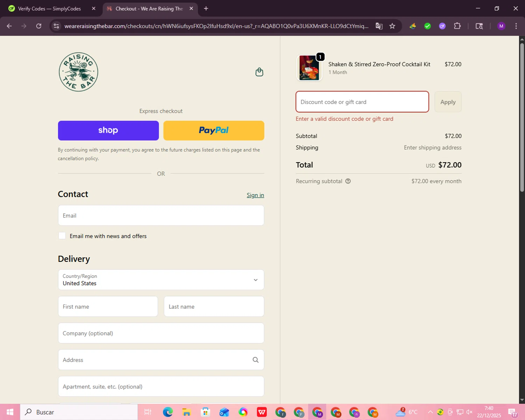Open the Extensions puzzle piece menu

(457, 26)
